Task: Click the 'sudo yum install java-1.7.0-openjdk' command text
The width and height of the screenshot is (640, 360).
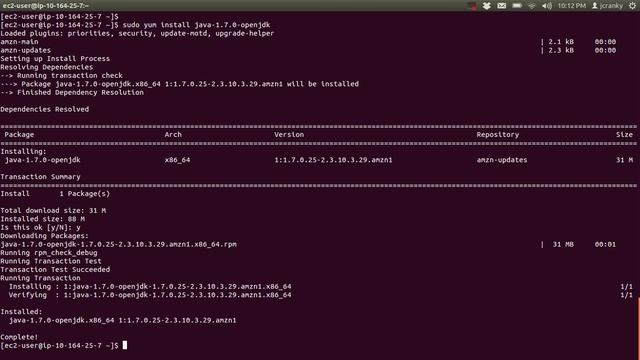Action: 196,25
